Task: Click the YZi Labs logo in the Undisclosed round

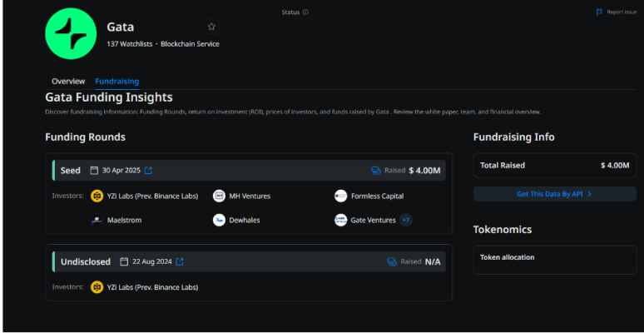Action: coord(97,287)
